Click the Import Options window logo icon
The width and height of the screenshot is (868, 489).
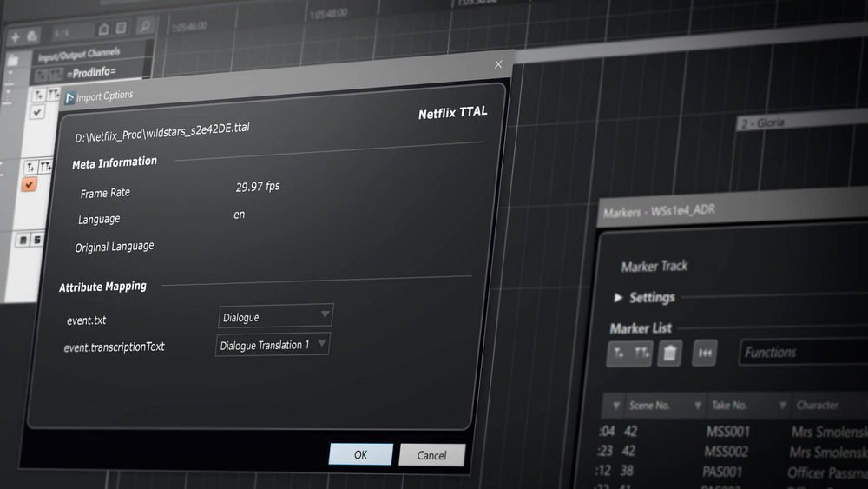pyautogui.click(x=69, y=97)
